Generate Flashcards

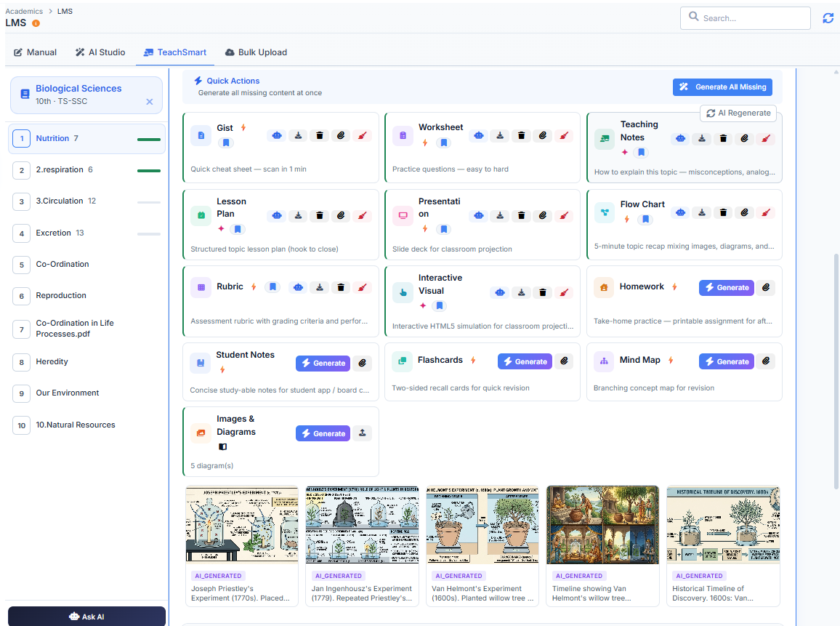click(525, 362)
